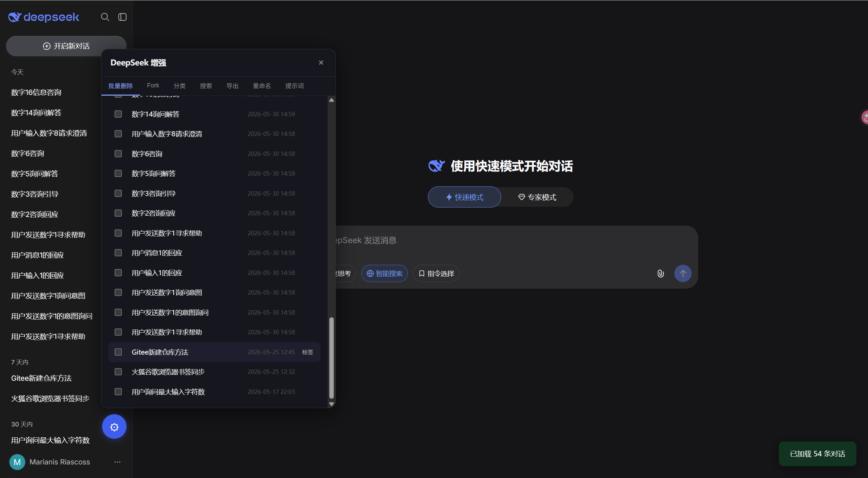Tick the 用户询问最大输入字符数 checkbox in dialog
The image size is (868, 478).
click(118, 392)
